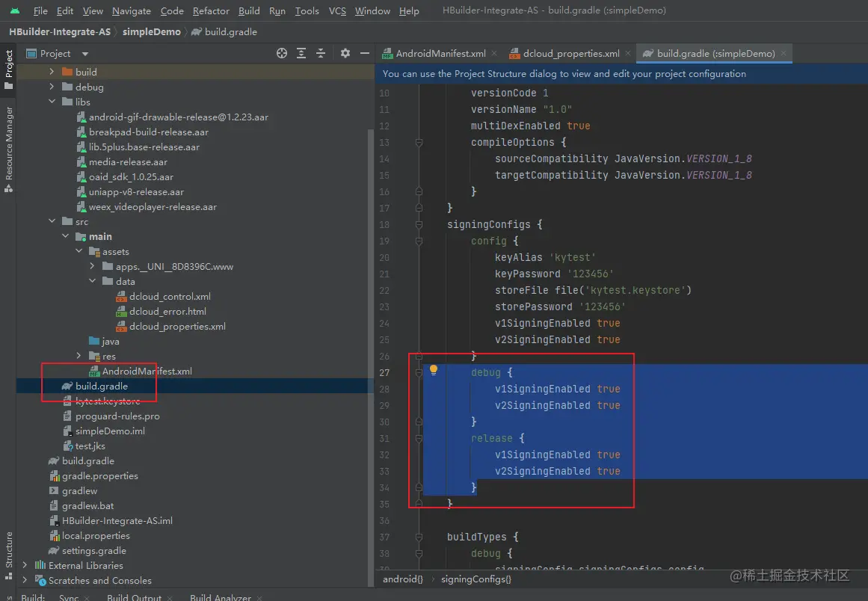868x601 pixels.
Task: Hide the Project panel with minimize icon
Action: (x=364, y=53)
